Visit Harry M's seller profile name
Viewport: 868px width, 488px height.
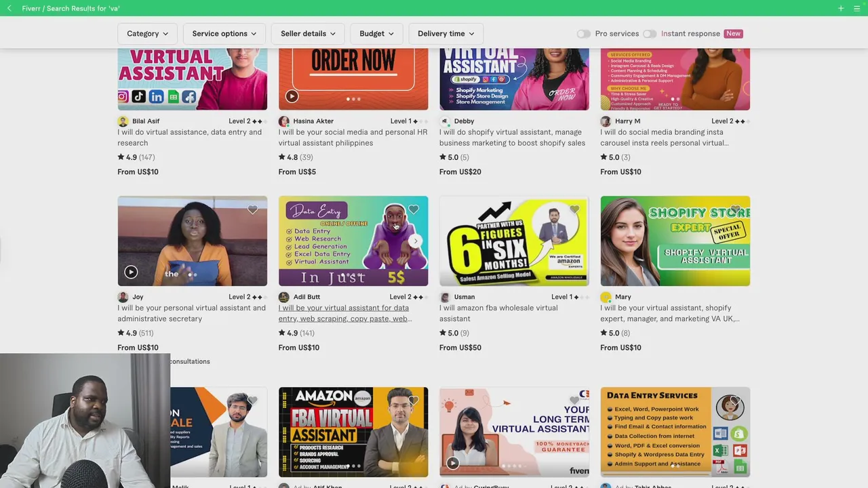(628, 121)
